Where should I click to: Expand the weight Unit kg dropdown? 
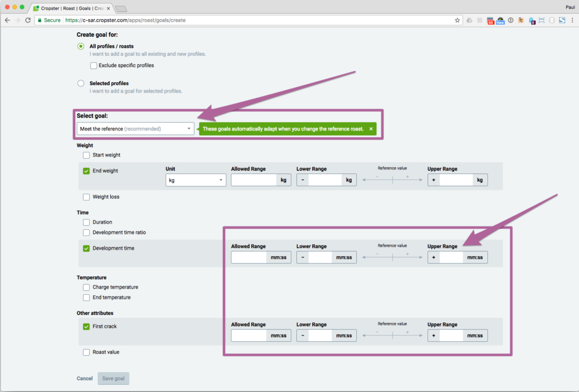[196, 180]
